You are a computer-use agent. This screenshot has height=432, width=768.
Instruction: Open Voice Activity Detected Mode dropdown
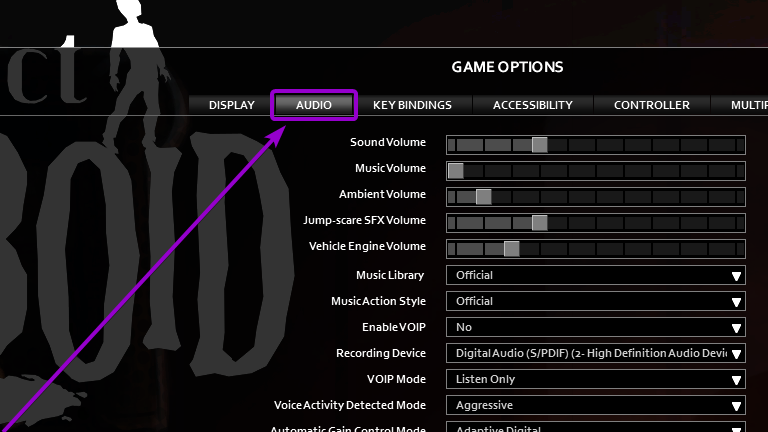point(595,405)
